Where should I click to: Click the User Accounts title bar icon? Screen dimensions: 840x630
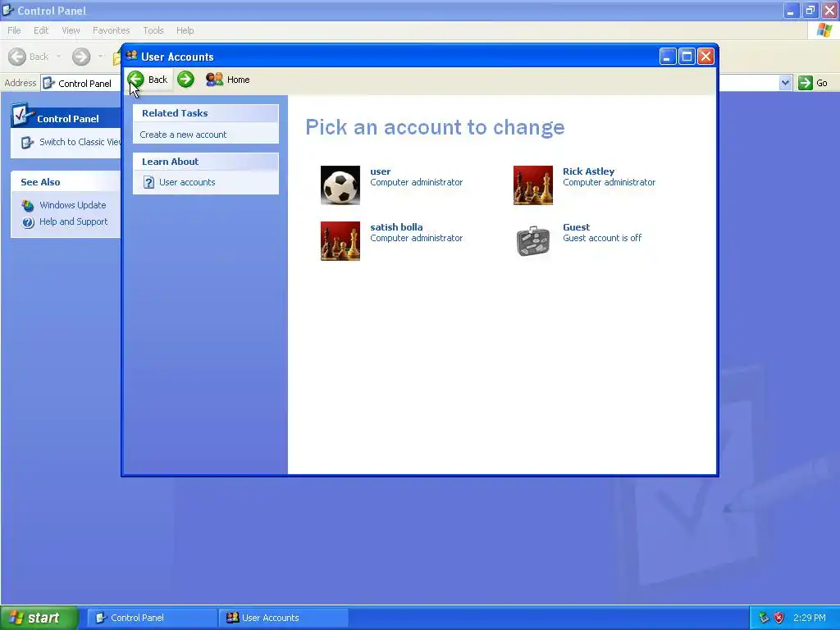pos(132,56)
